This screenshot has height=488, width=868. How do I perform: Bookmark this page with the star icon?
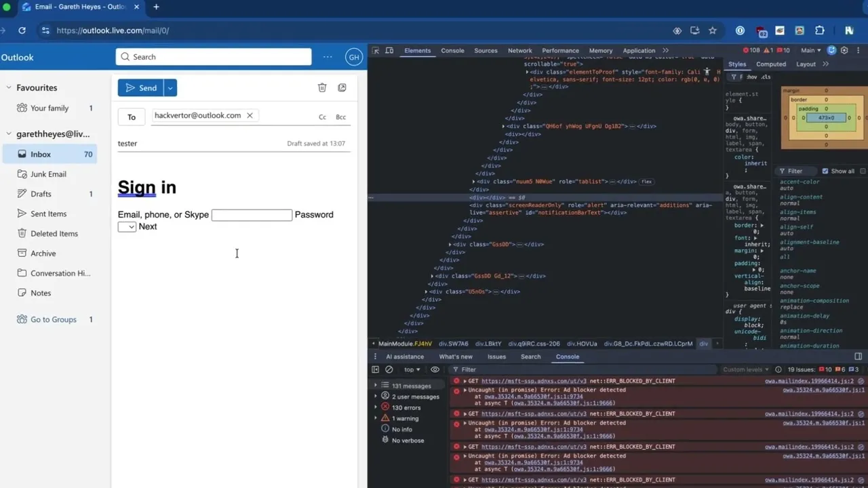713,30
